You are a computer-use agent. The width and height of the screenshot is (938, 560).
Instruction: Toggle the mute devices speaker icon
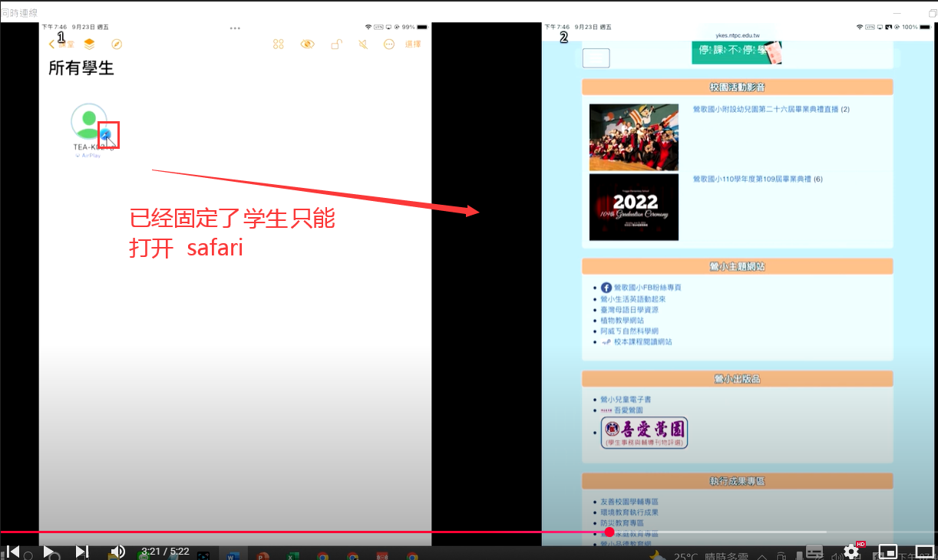pyautogui.click(x=363, y=44)
